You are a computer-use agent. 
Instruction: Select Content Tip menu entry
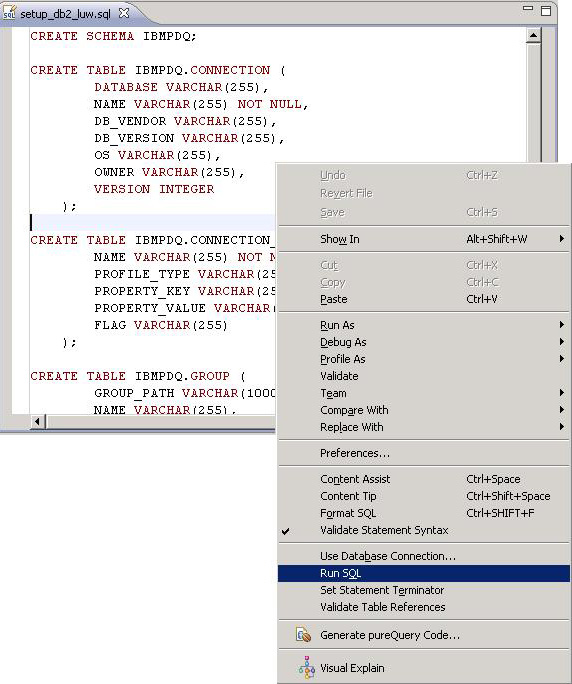coord(424,496)
